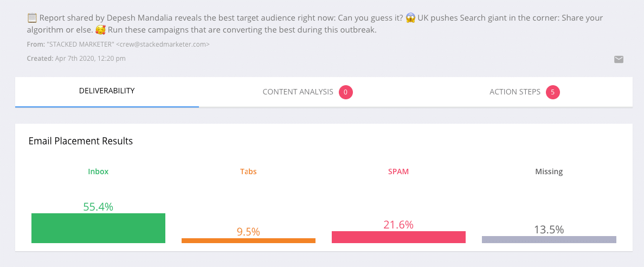
Task: Click the SPAM column label
Action: [x=398, y=171]
